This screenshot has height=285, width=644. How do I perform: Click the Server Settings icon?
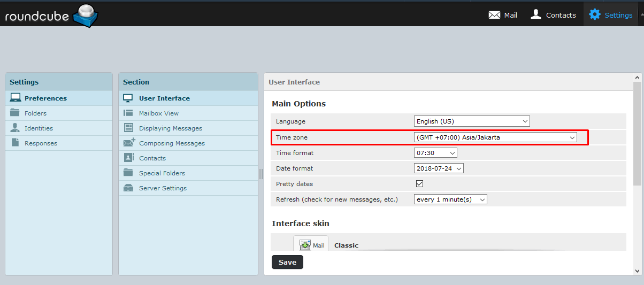pyautogui.click(x=128, y=188)
